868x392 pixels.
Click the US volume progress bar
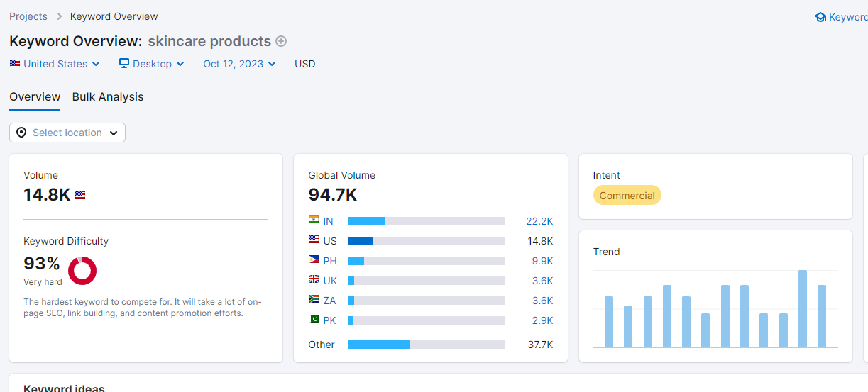pos(427,241)
